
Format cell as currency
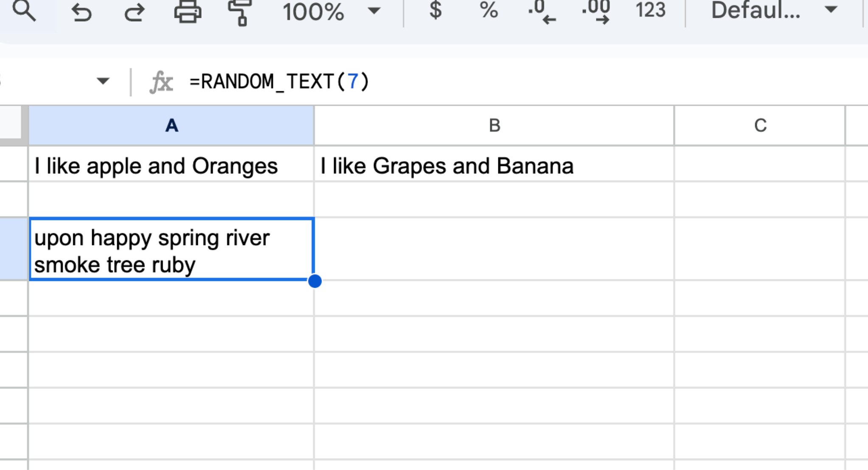pos(435,10)
